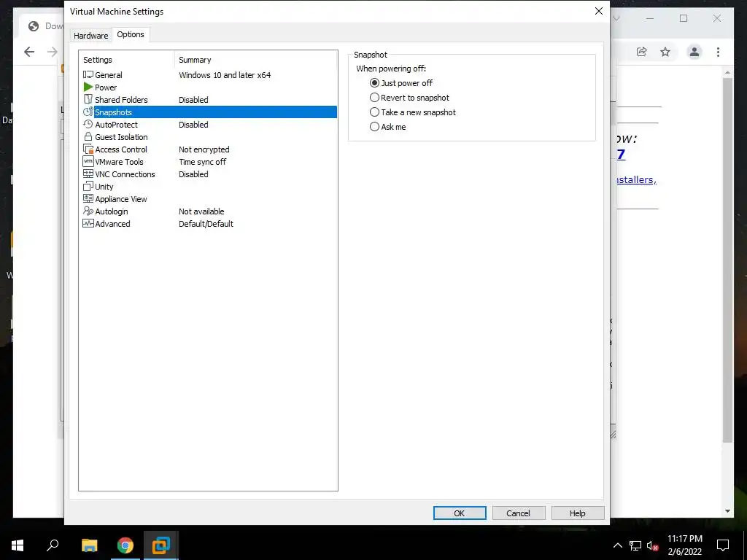Click the Autologin user icon
The image size is (747, 560).
[88, 211]
